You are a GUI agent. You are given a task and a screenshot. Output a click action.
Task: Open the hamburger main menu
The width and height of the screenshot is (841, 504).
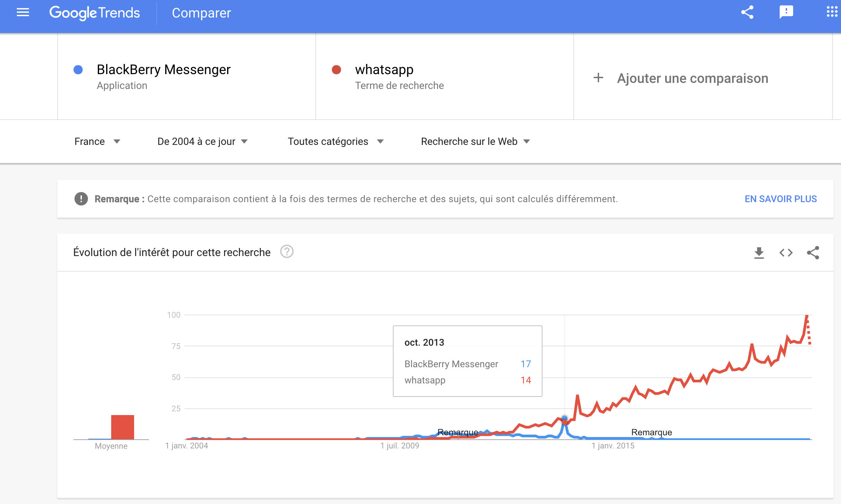point(23,12)
